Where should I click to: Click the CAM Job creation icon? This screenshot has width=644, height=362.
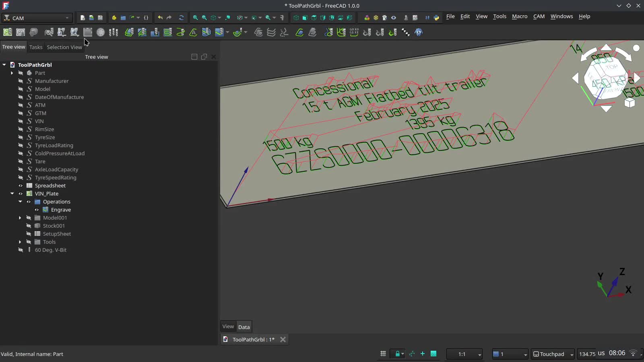(x=7, y=32)
